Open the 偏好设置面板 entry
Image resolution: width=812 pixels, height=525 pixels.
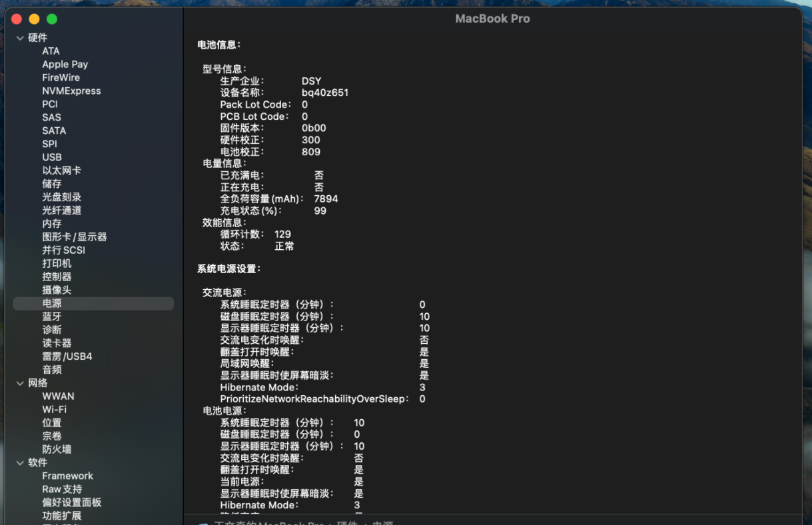pos(71,502)
